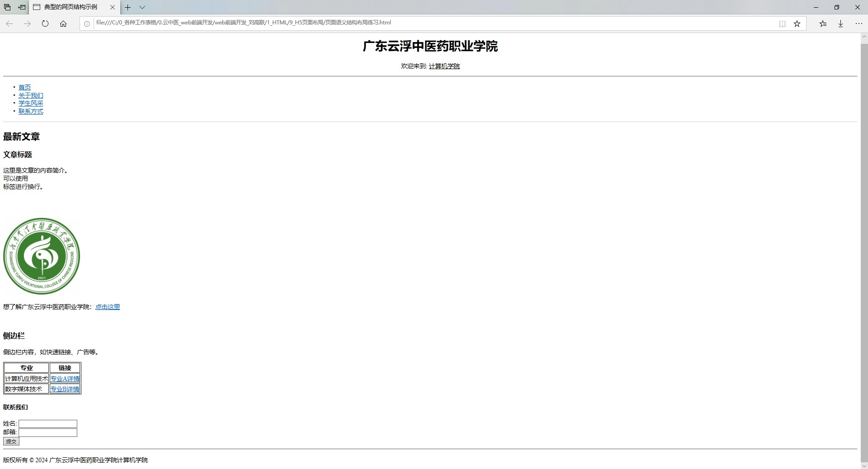Expand the tab previews chevron
Viewport: 868px width, 469px height.
click(142, 7)
